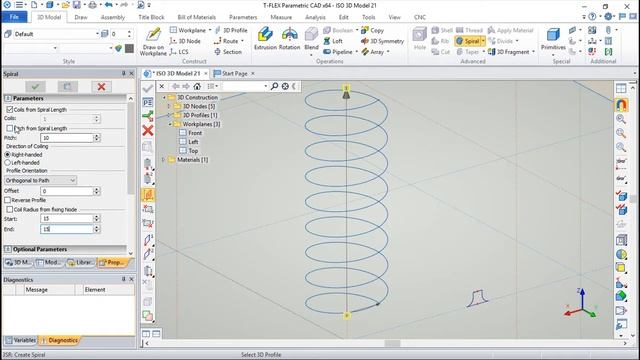The image size is (640, 360).
Task: Confirm the spiral with green checkmark
Action: coord(35,87)
